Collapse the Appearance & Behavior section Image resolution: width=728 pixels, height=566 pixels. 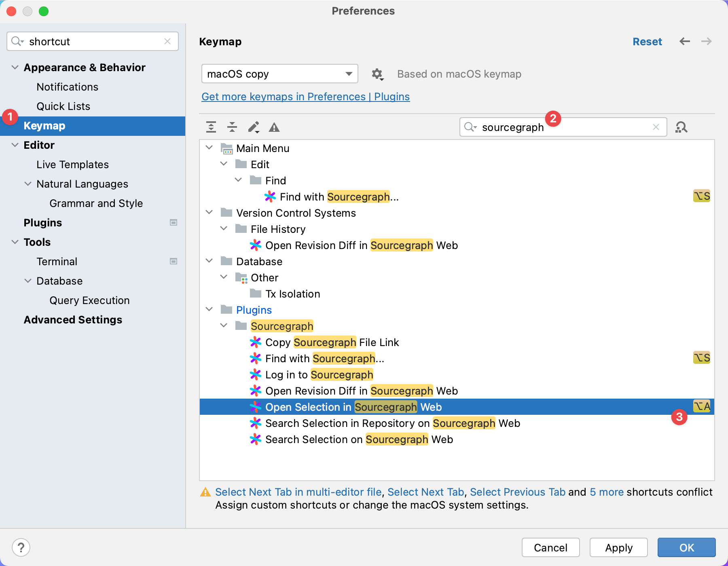pos(15,67)
